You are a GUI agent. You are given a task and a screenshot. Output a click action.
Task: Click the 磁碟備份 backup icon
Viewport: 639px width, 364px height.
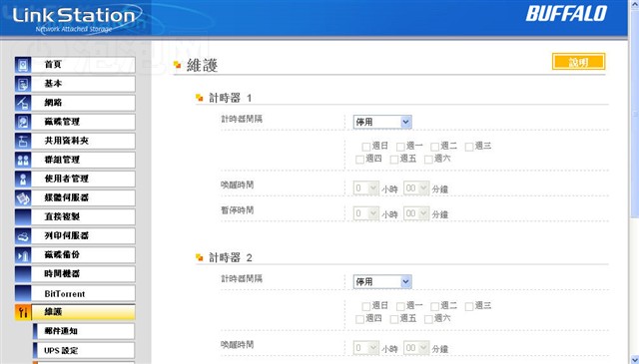(23, 255)
